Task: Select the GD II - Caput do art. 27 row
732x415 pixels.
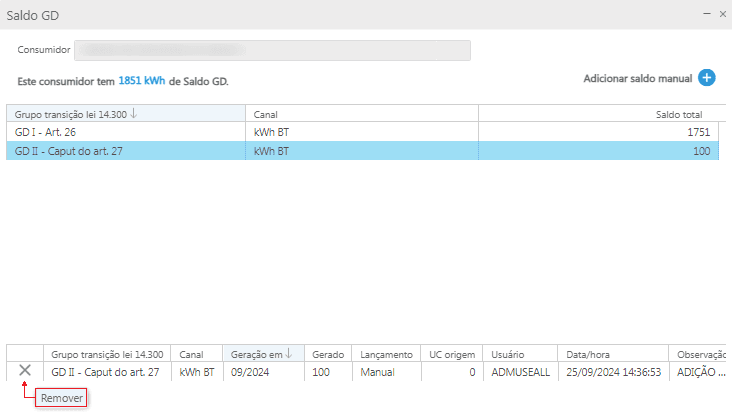Action: click(125, 151)
